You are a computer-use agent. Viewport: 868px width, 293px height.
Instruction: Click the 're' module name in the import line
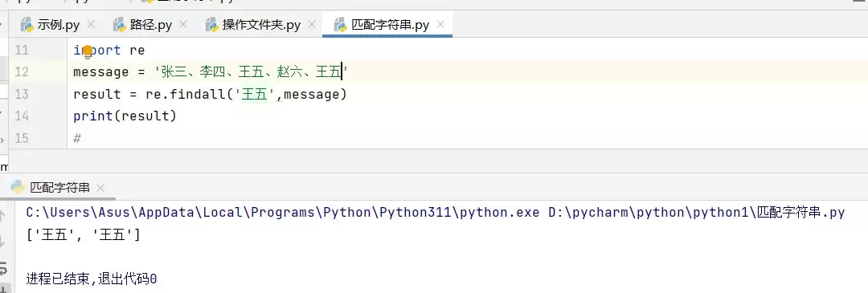click(137, 51)
